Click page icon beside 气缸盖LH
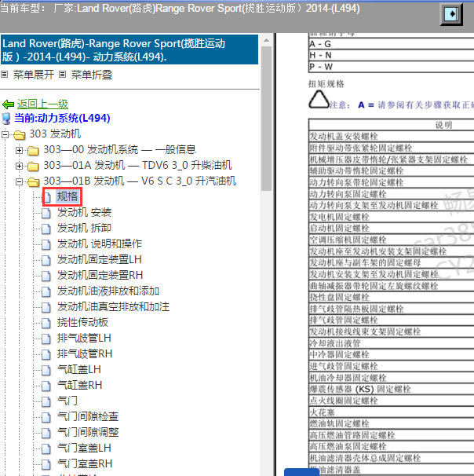The width and height of the screenshot is (474, 476). point(46,371)
